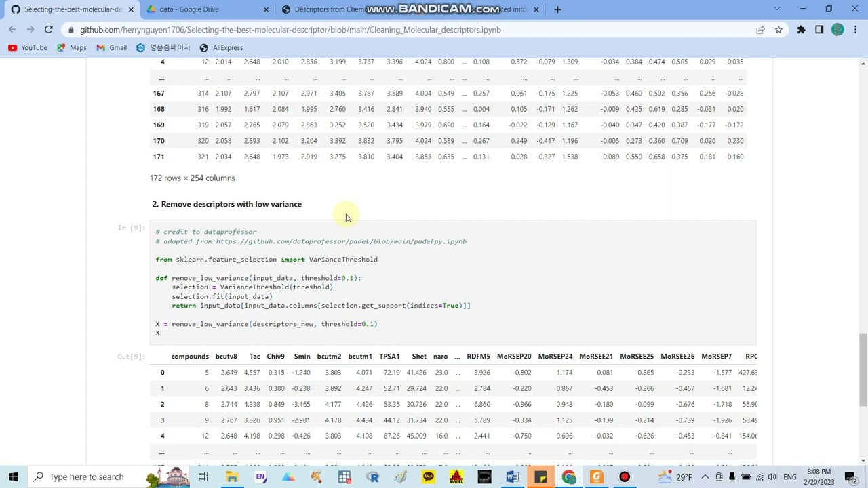Click the '172 rows × 254 columns' text
Image resolution: width=868 pixels, height=488 pixels.
(x=192, y=178)
